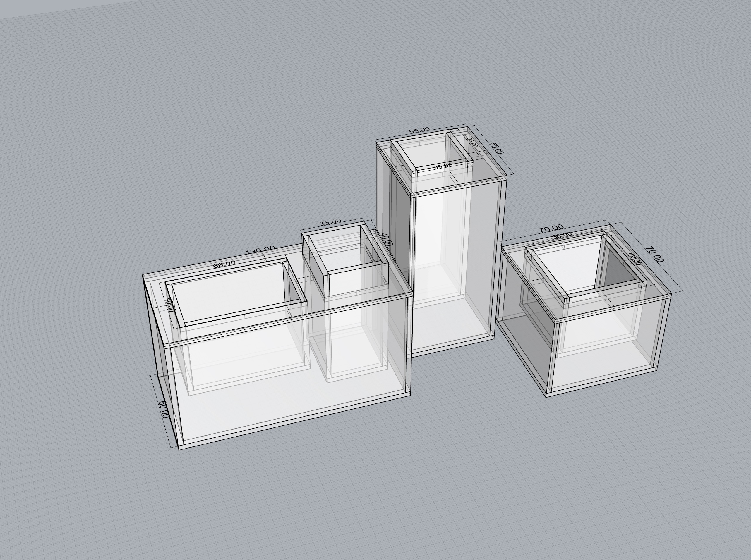Select the 130.00 dimension label
The image size is (751, 560).
coord(260,250)
